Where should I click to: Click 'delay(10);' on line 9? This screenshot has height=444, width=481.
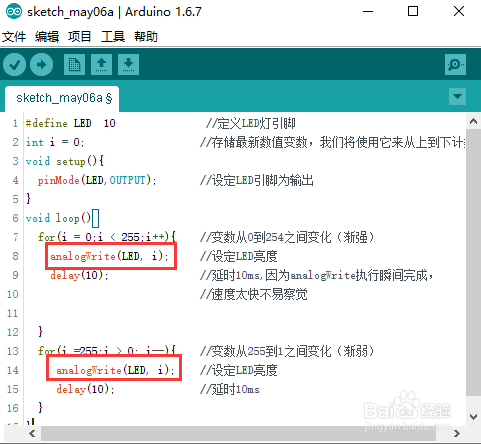pyautogui.click(x=79, y=275)
